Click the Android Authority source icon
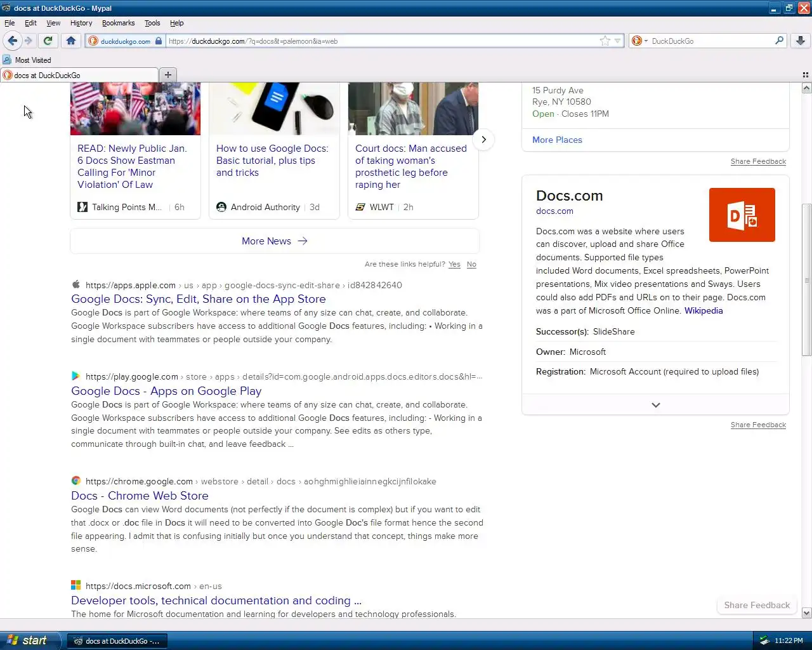812x650 pixels. 221,207
